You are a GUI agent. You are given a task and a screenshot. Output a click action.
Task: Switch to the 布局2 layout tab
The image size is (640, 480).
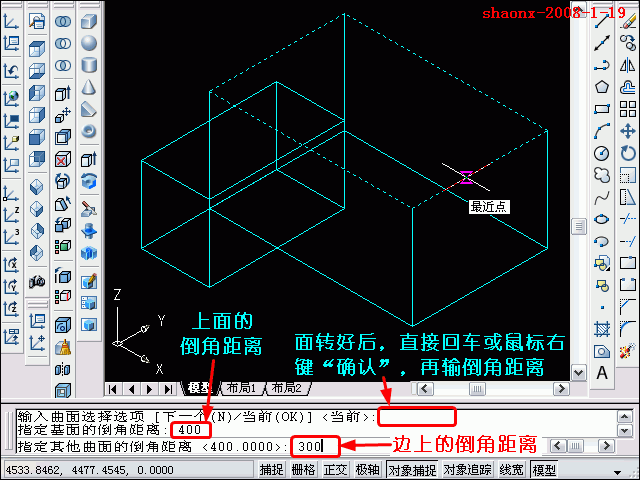pos(285,388)
